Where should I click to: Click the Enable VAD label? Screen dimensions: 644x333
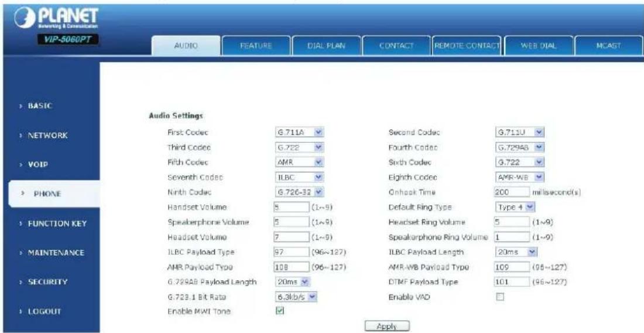[x=409, y=297]
